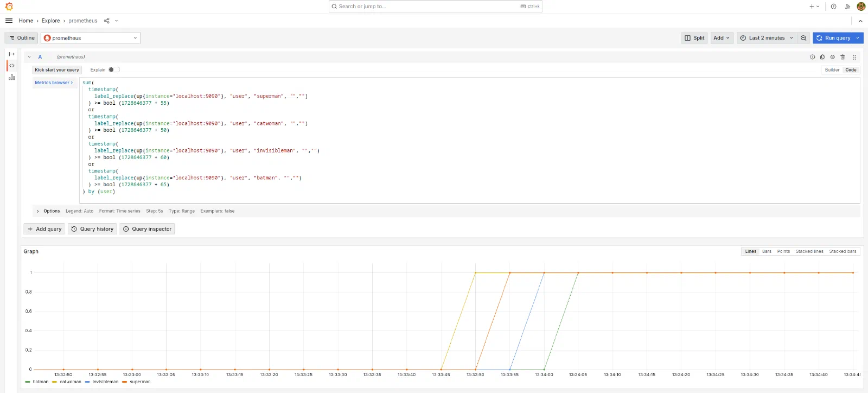
Task: Duplicate query A
Action: point(822,57)
